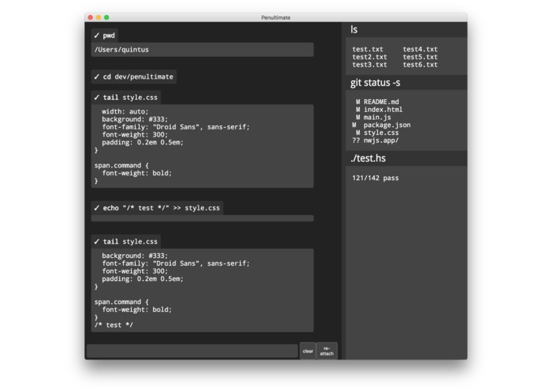552x392 pixels.
Task: Select test5.txt in ls output
Action: pos(420,57)
